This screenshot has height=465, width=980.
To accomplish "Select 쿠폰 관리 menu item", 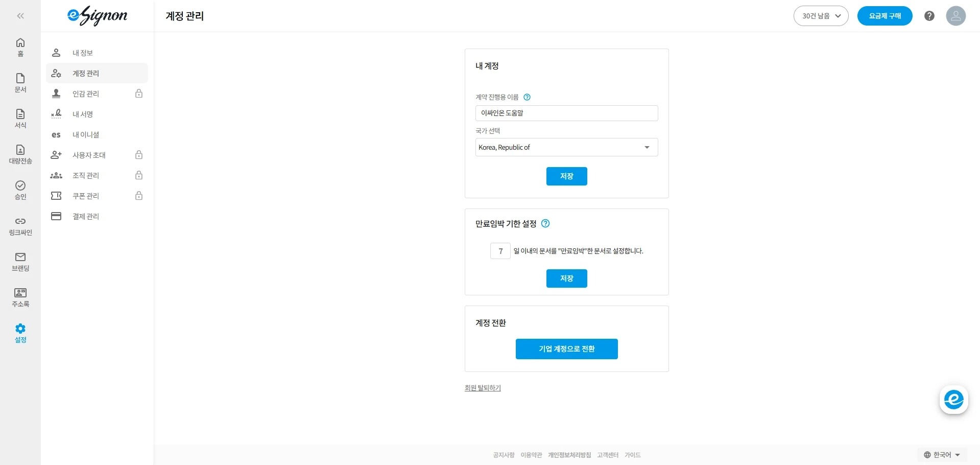I will coord(97,196).
